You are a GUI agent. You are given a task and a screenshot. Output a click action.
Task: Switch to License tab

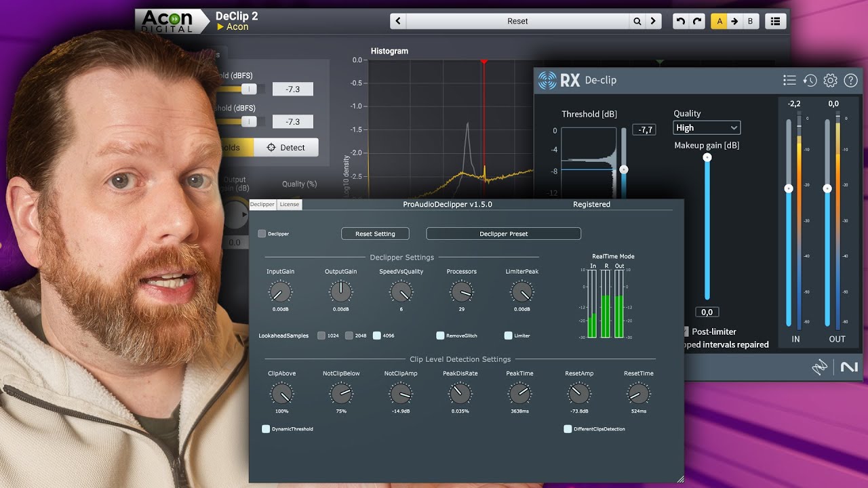(x=290, y=204)
